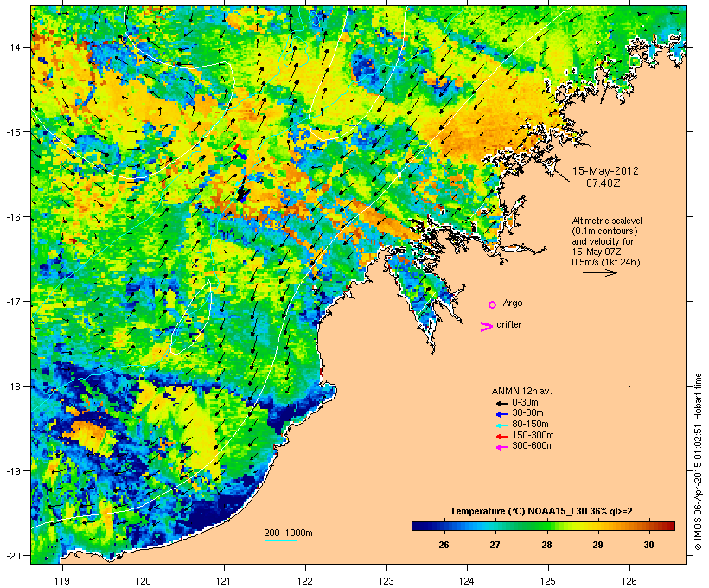Click the '150-300m' depth label
The image size is (709, 588).
[533, 435]
